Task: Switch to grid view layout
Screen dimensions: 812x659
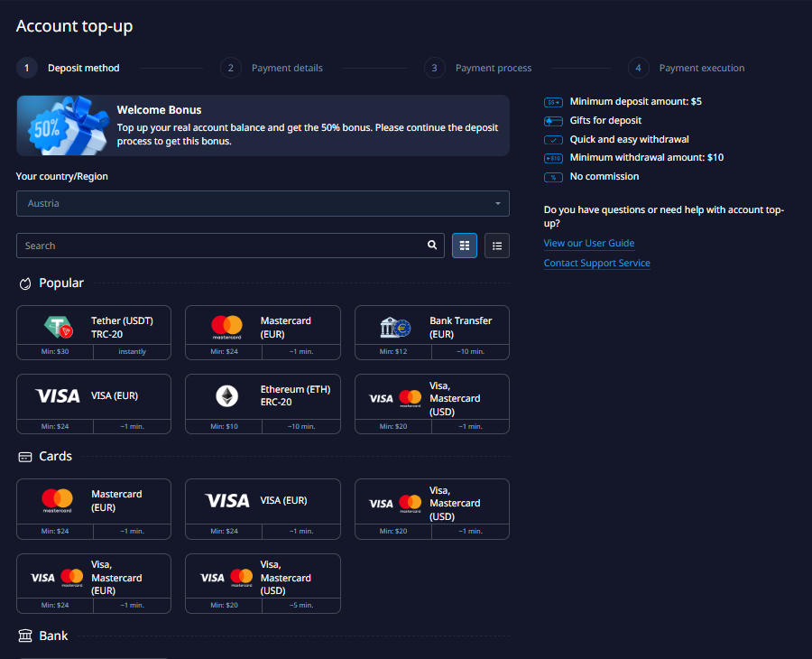Action: coord(464,246)
